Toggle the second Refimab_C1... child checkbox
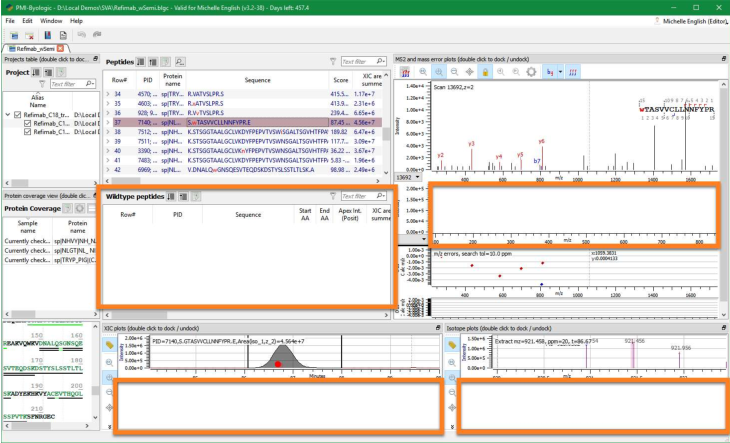The image size is (730, 443). click(27, 132)
